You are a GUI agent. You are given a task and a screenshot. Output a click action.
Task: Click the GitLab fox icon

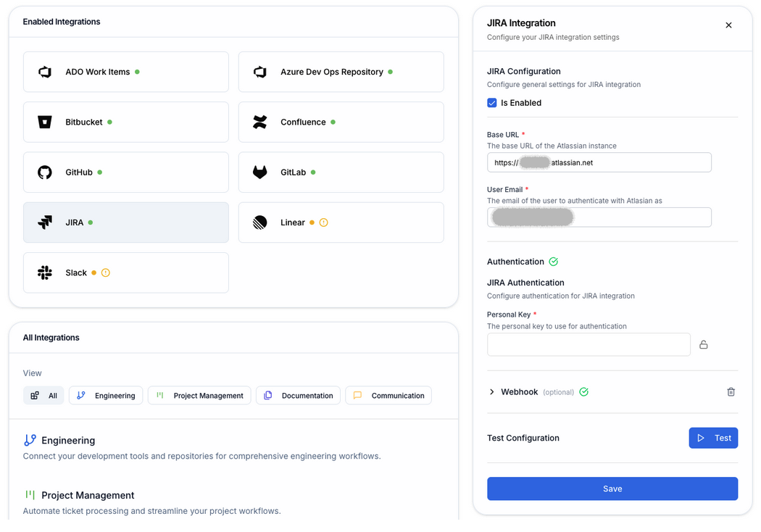click(x=259, y=172)
